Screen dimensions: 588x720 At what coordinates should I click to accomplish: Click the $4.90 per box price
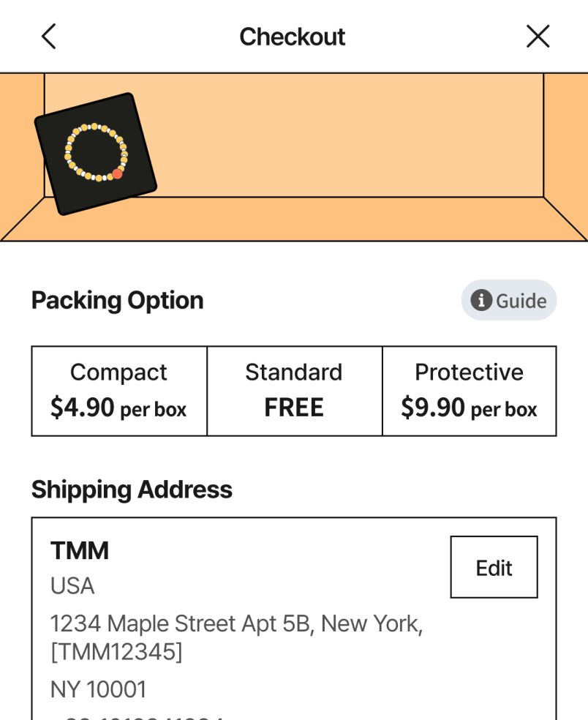[x=118, y=408]
